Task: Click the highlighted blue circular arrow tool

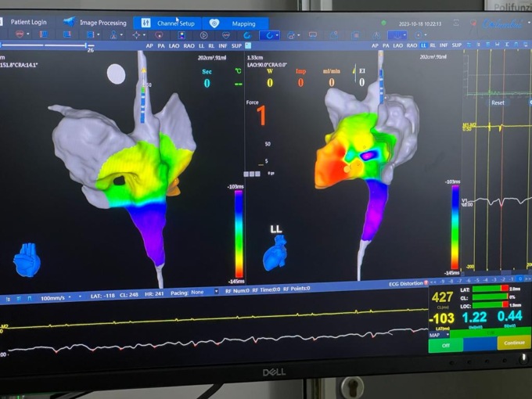Action: (268, 35)
